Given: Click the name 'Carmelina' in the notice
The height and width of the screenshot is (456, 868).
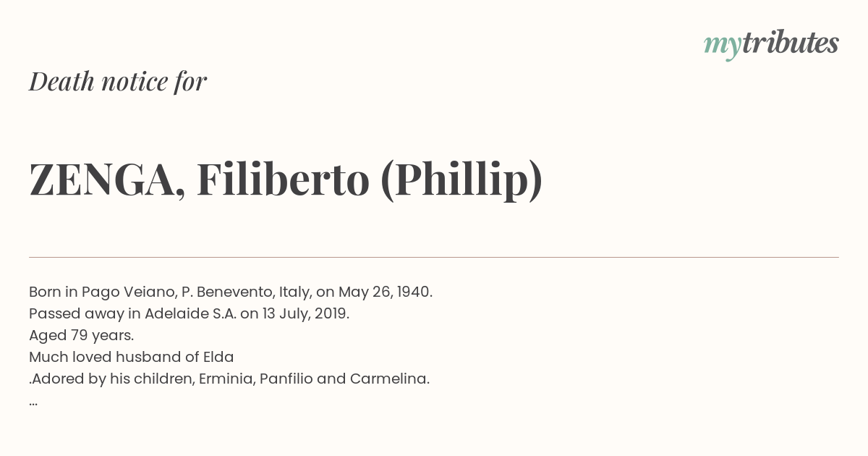Looking at the screenshot, I should (390, 379).
